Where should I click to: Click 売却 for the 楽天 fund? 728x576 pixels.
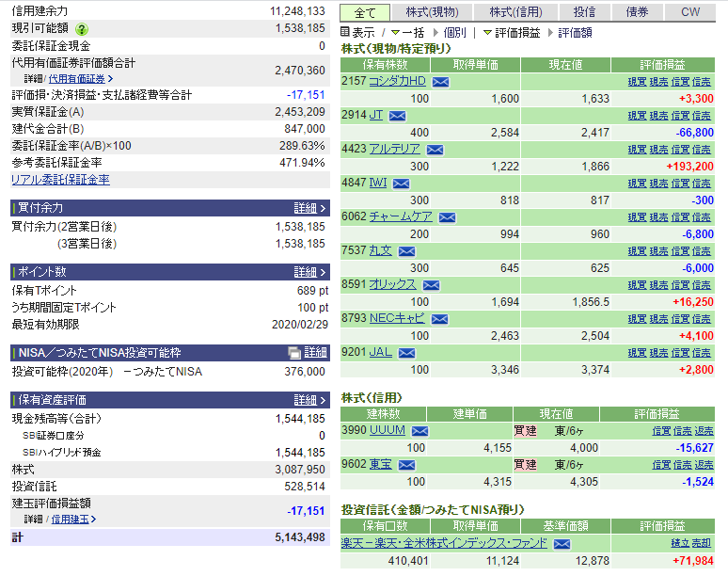click(701, 544)
